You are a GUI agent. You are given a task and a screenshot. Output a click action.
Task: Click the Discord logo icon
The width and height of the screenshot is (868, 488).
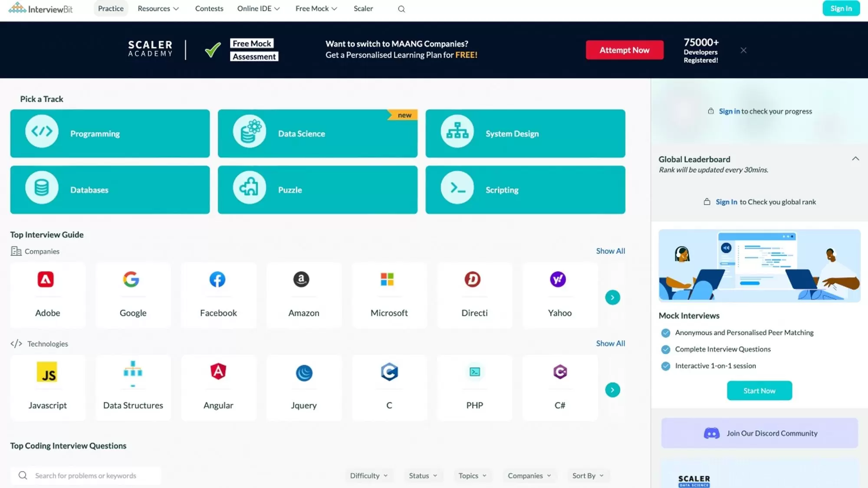pos(712,433)
